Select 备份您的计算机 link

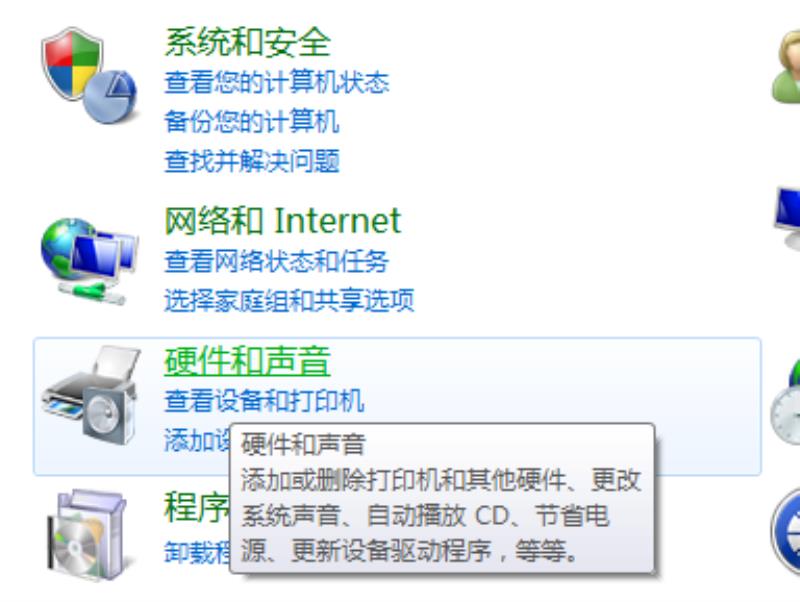252,122
